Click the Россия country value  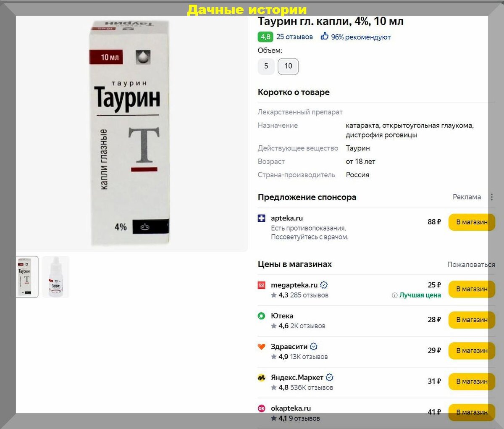(357, 175)
